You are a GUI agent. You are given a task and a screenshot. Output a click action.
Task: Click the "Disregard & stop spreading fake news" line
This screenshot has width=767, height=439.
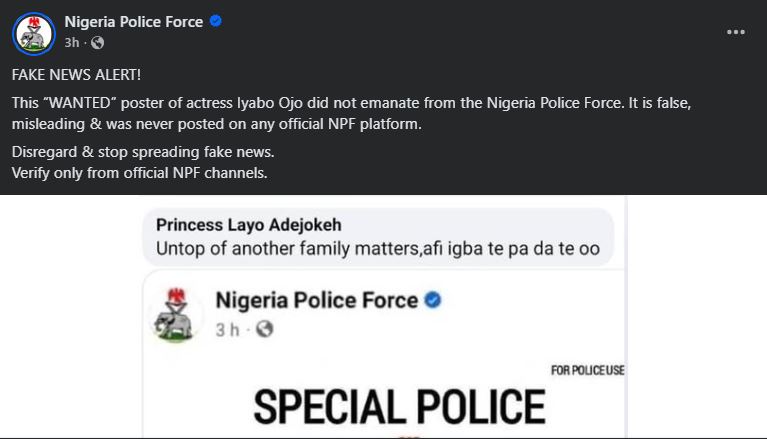[143, 152]
